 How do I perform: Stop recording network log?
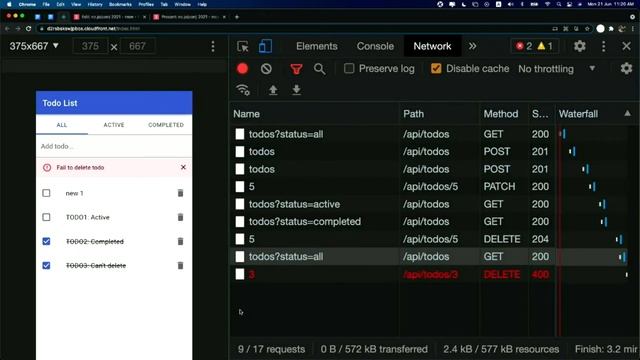point(242,69)
